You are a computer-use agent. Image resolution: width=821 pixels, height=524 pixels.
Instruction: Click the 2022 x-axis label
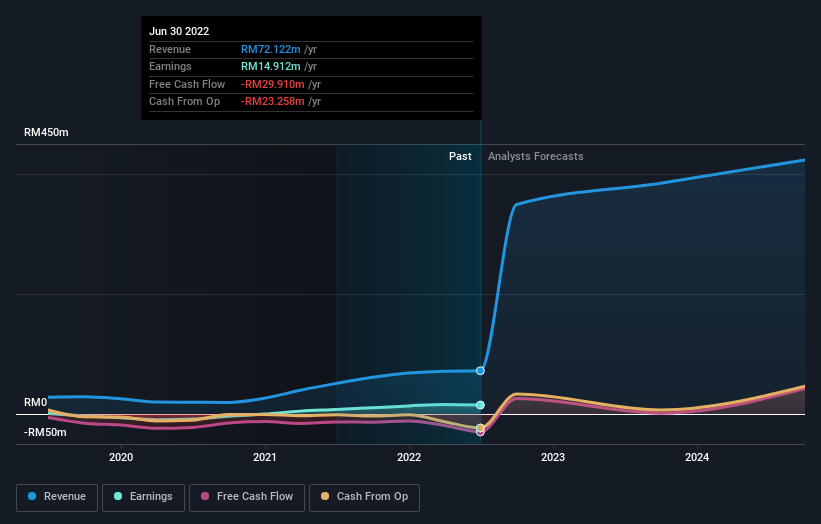pos(409,457)
